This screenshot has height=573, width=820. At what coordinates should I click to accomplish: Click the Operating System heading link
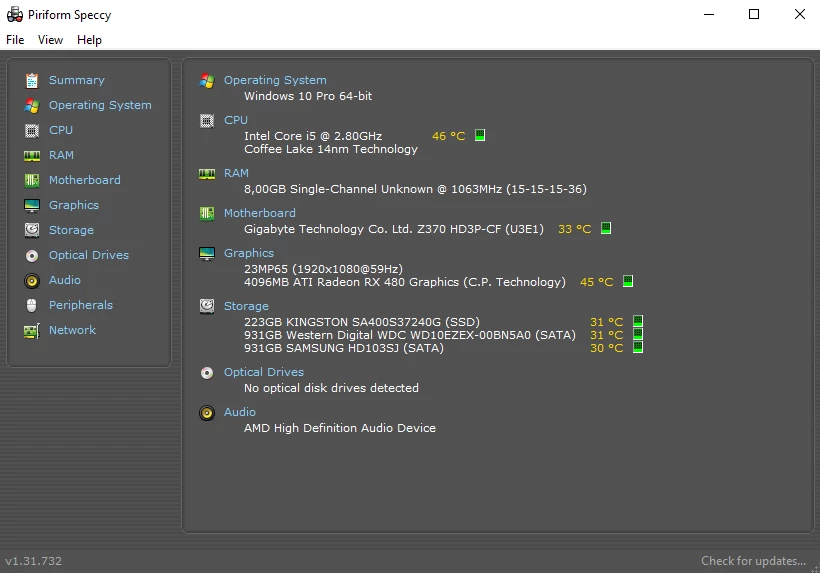click(275, 80)
